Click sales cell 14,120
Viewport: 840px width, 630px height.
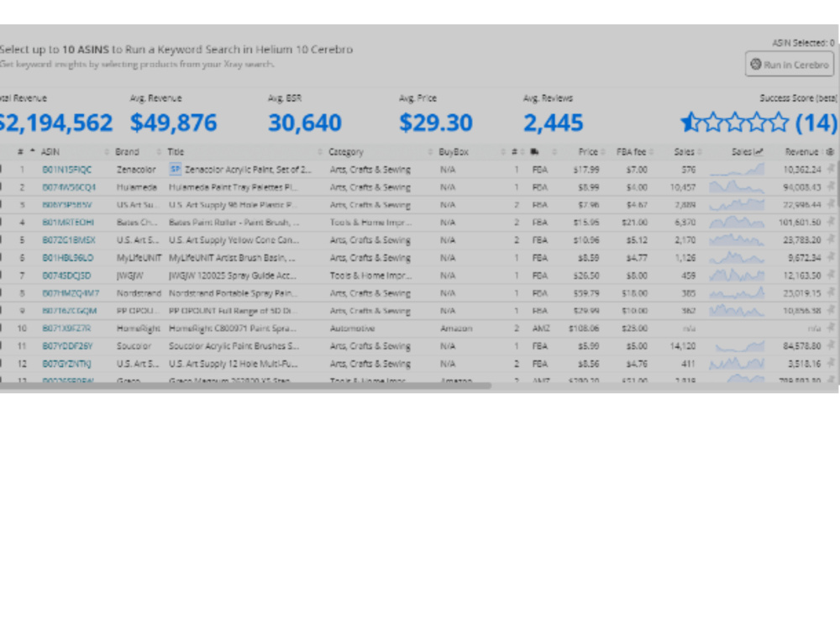tap(683, 346)
